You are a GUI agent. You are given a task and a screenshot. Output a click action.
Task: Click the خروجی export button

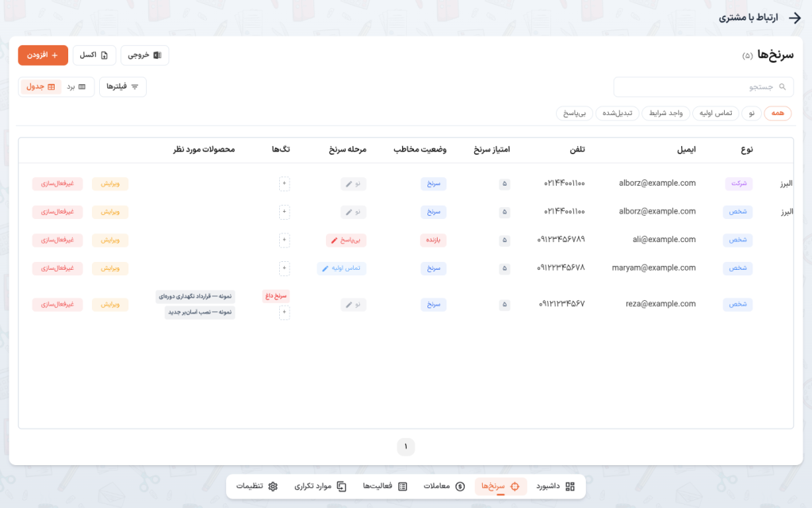coord(145,56)
